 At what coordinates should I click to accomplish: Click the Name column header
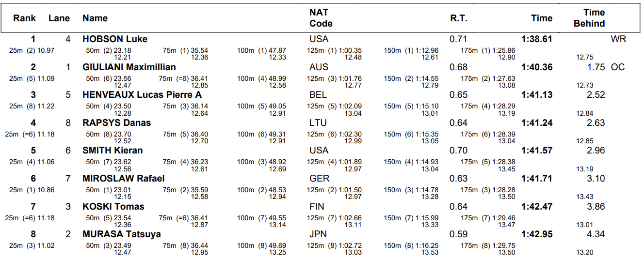[95, 18]
